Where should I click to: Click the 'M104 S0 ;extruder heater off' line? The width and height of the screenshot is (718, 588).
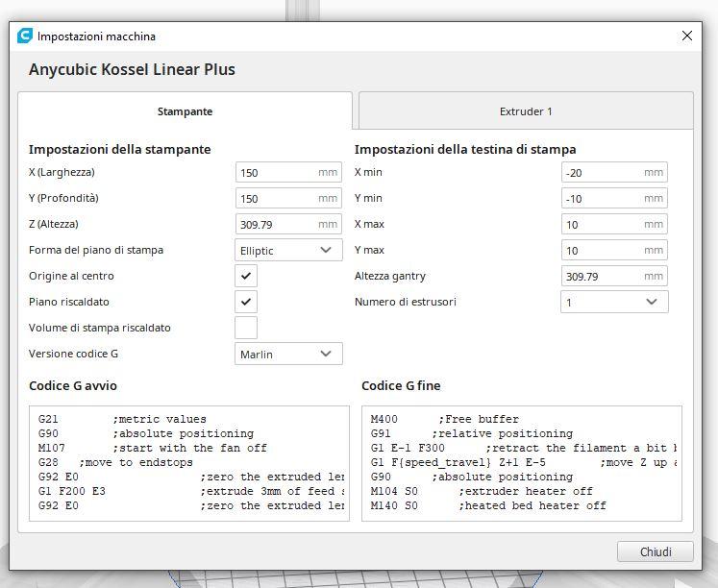point(482,491)
